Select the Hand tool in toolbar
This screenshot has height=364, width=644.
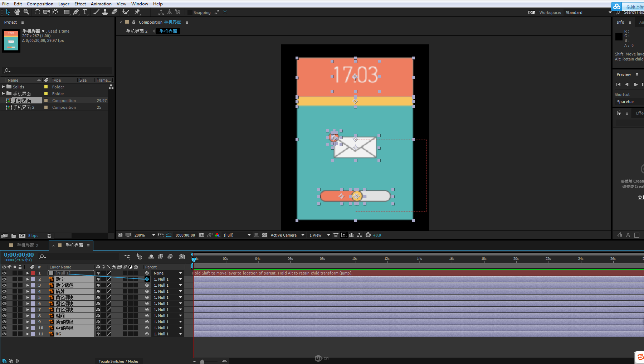(17, 12)
